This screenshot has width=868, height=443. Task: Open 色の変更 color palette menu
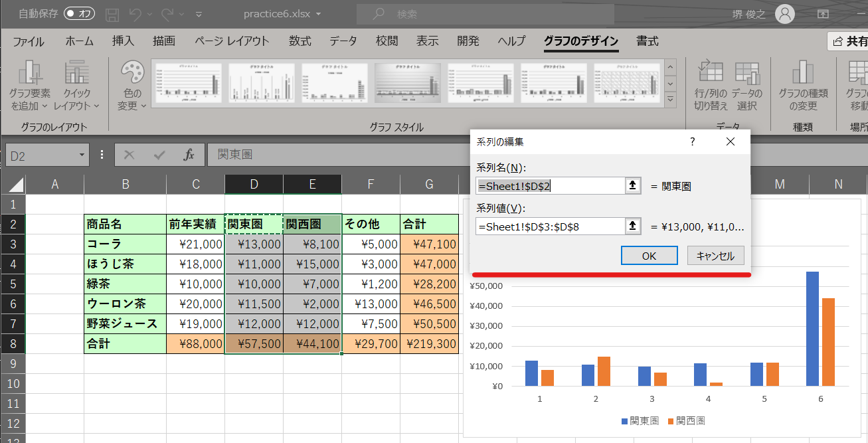[x=131, y=86]
